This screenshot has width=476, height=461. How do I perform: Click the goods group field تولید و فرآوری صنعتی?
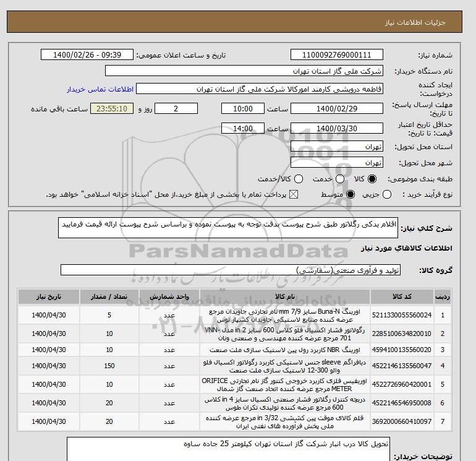point(231,270)
